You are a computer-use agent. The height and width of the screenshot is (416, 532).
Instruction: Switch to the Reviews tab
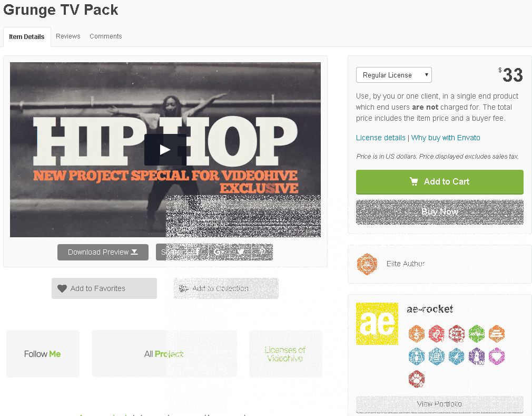[x=68, y=36]
